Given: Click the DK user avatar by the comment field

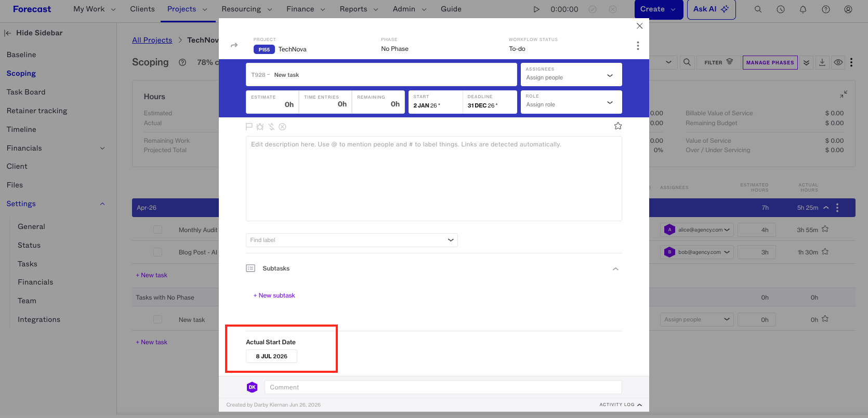Looking at the screenshot, I should point(252,387).
